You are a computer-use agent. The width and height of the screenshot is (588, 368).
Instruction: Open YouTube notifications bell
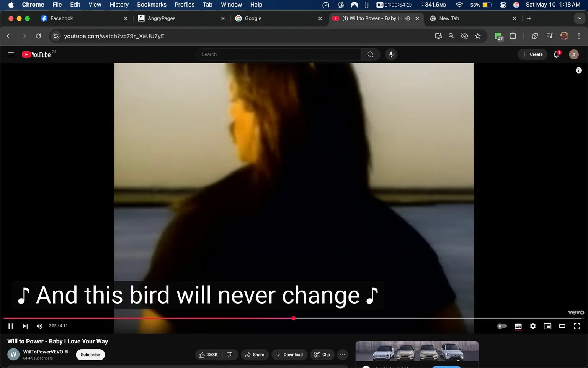point(556,54)
